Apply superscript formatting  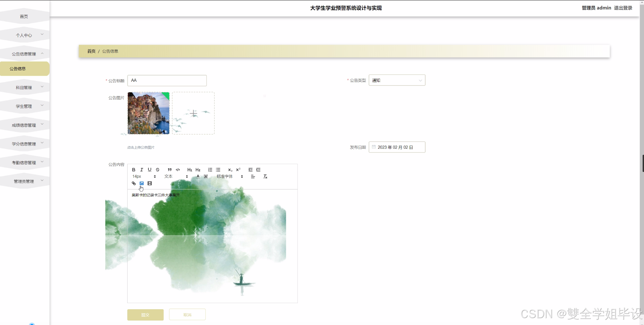click(x=238, y=170)
